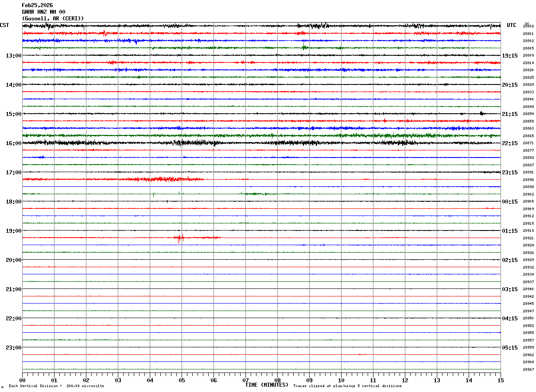Screen dimensions: 536x392
Task: Select minute tick 15 on bottom axis
Action: (x=501, y=380)
